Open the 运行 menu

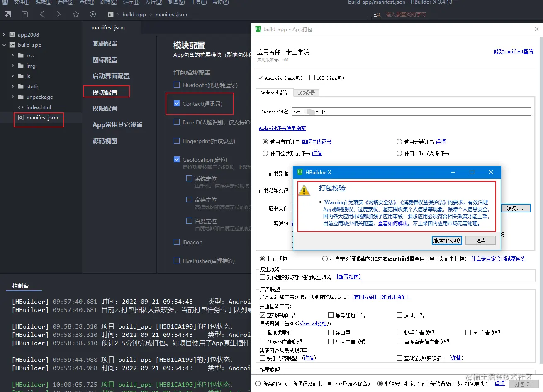[131, 2]
